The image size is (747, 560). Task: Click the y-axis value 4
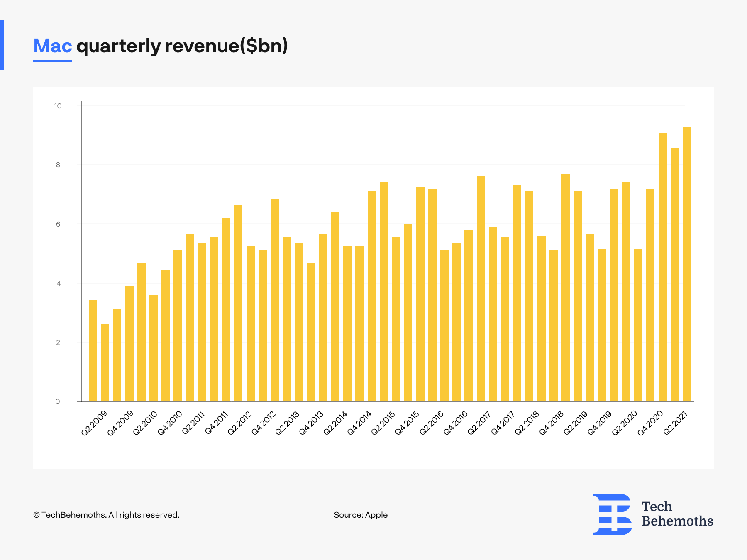[x=59, y=283]
